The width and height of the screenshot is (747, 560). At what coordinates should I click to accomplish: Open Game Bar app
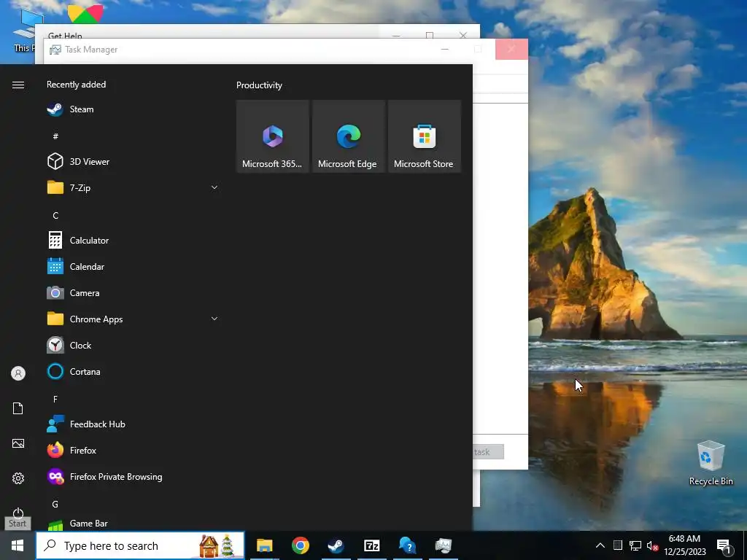coord(133,524)
